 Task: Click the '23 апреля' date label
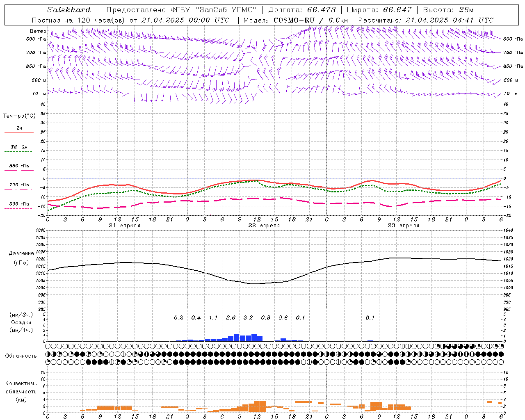click(404, 226)
